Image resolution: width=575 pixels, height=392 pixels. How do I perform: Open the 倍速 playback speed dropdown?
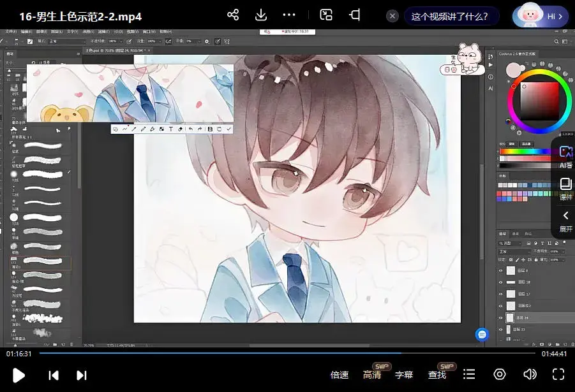click(338, 375)
